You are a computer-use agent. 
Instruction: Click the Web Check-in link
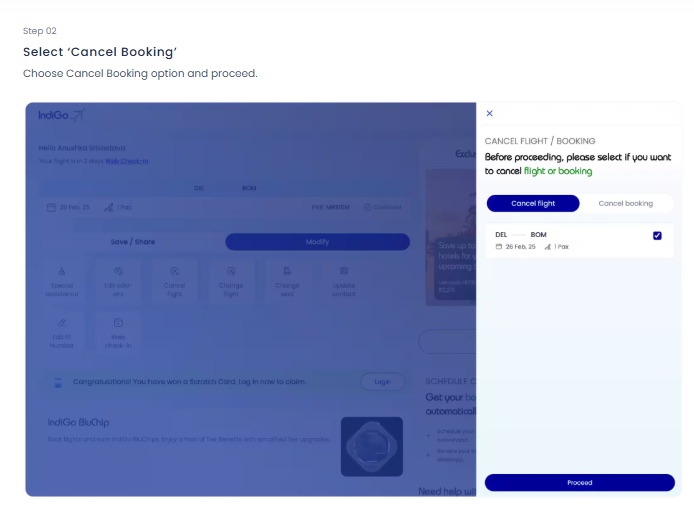coord(127,161)
